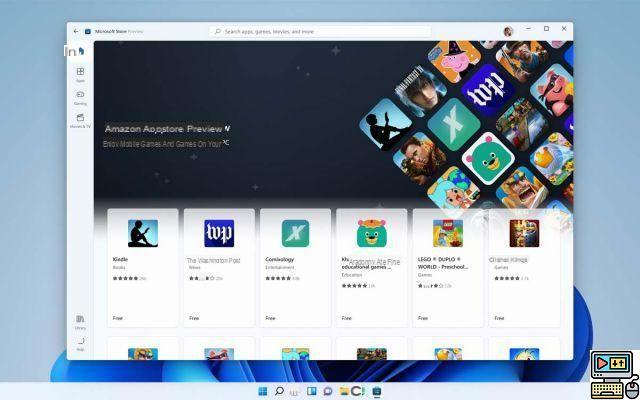Open the Windows Start menu
Screen dimensions: 640x400
(263, 391)
